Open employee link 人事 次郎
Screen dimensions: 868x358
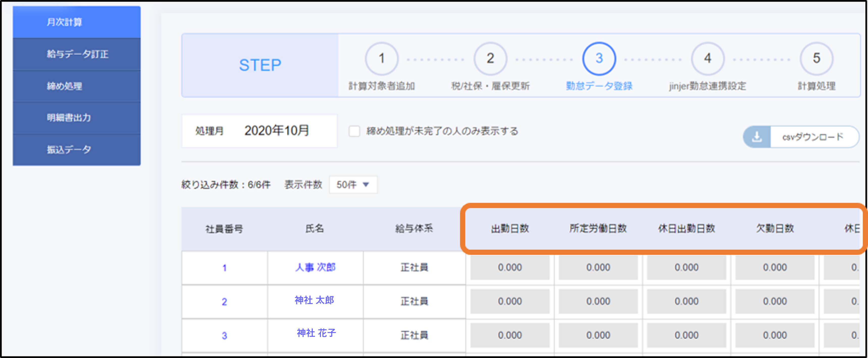[315, 267]
